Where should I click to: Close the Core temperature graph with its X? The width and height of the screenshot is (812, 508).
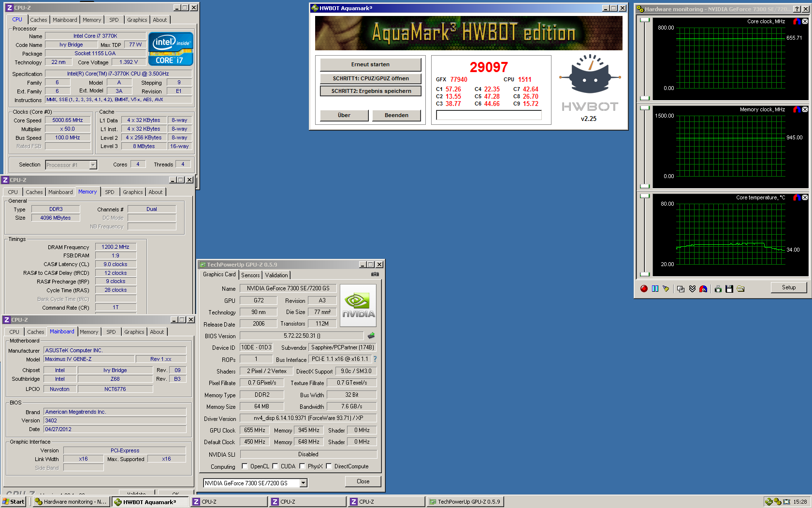coord(805,197)
